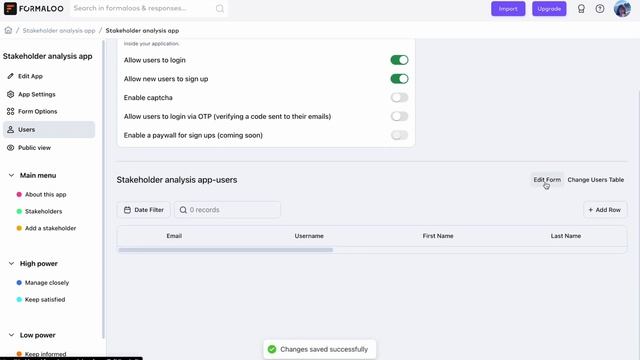Image resolution: width=640 pixels, height=360 pixels.
Task: Open Keep satisfied menu item
Action: click(45, 300)
